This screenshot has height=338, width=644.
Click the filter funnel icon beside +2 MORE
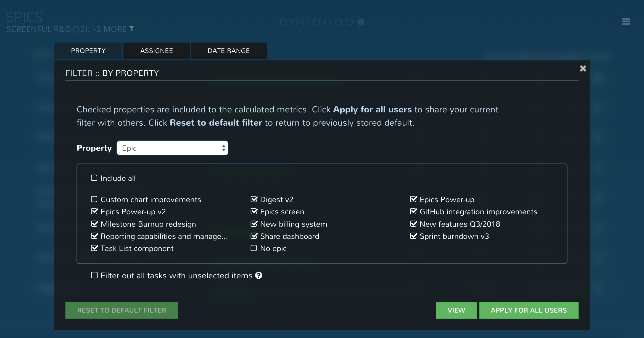click(x=132, y=29)
